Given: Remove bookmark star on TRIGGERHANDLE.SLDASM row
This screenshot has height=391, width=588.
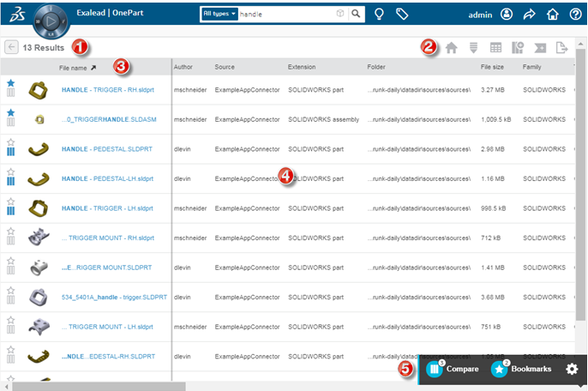Looking at the screenshot, I should (11, 112).
